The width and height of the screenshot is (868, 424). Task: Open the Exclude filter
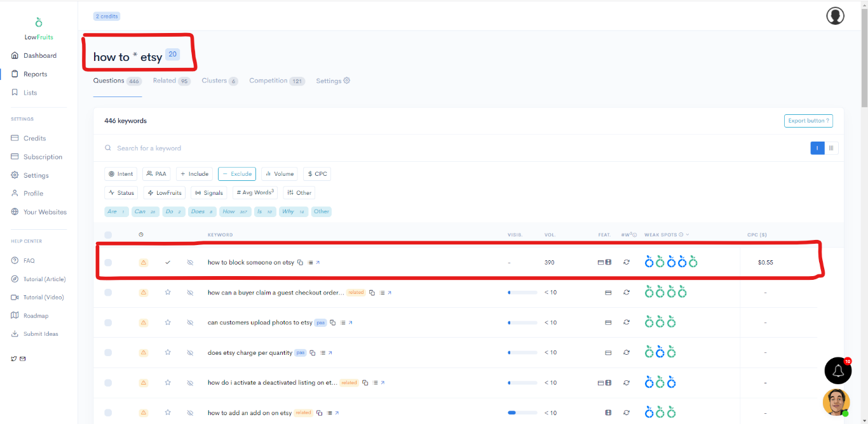pyautogui.click(x=237, y=174)
